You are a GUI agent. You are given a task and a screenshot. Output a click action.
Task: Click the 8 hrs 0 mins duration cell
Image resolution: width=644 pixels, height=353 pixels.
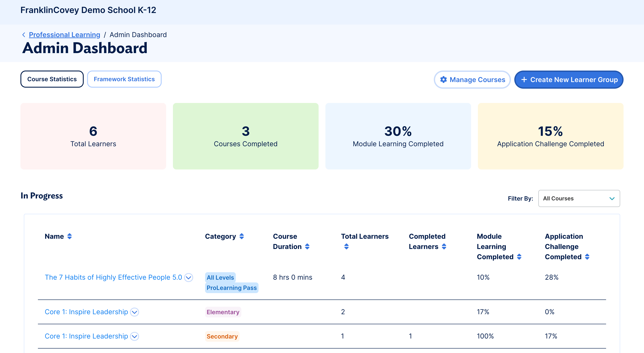pos(292,277)
